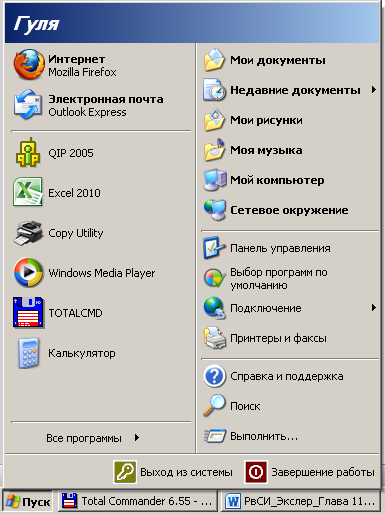Viewport: 385px width, 514px height.
Task: Switch to Total Commander 6.55 taskbar button
Action: pyautogui.click(x=138, y=501)
